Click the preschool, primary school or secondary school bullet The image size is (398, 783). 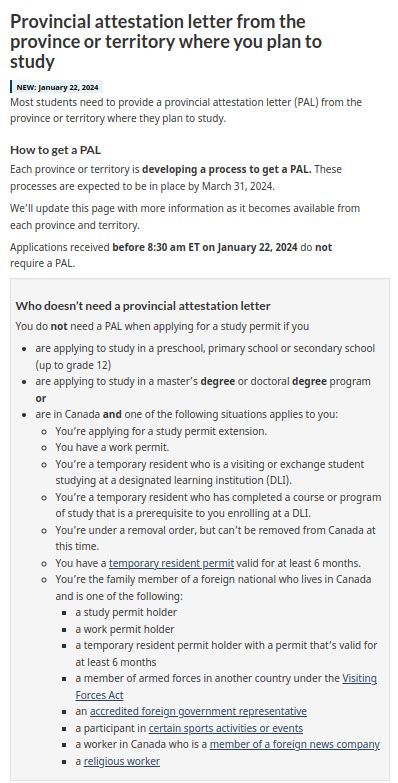pyautogui.click(x=205, y=357)
